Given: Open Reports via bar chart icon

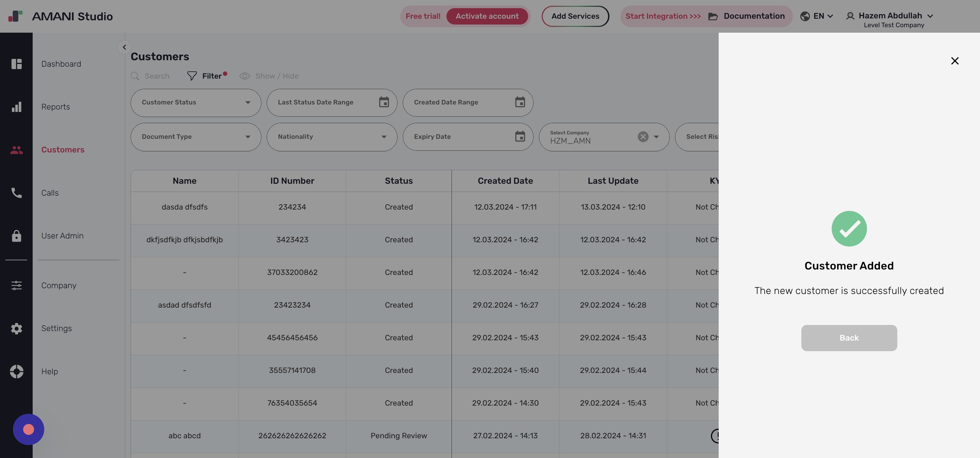Looking at the screenshot, I should [16, 107].
